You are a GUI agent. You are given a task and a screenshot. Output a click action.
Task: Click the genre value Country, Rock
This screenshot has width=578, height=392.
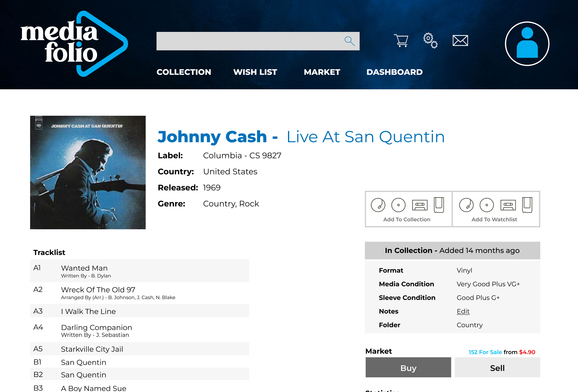pos(231,204)
